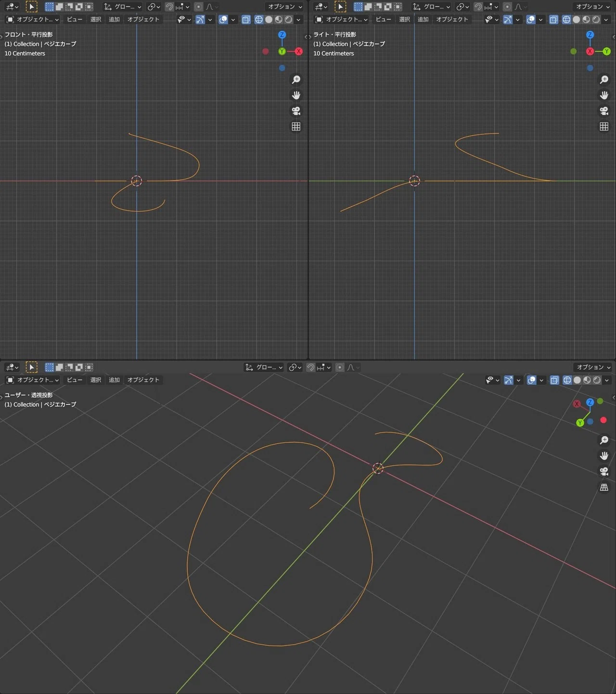This screenshot has height=694, width=616.
Task: Open the ビュー menu in front viewport
Action: 75,20
